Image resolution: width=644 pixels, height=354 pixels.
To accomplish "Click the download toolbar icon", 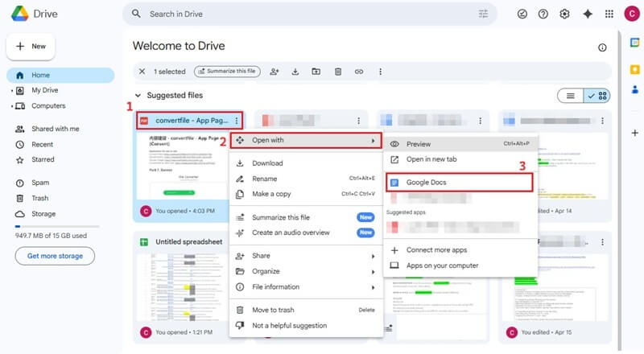I will (x=295, y=72).
